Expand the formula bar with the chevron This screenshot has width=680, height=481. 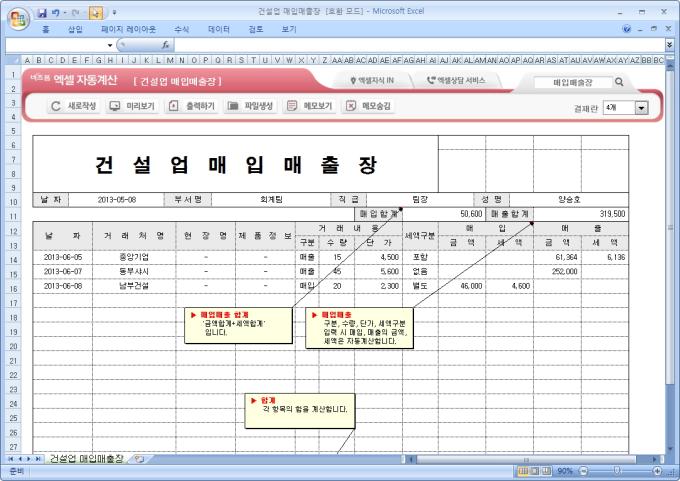point(669,45)
